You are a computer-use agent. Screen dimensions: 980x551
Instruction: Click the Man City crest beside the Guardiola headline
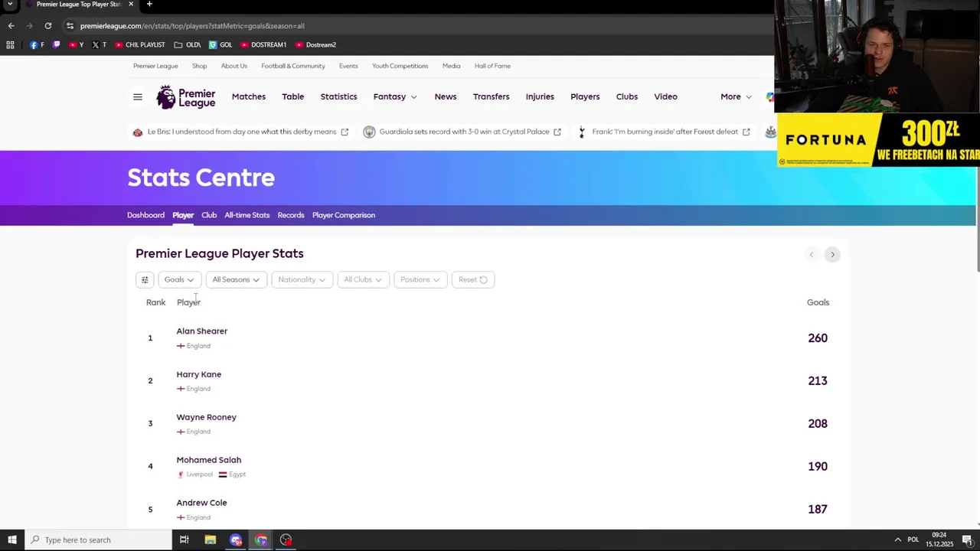tap(369, 132)
